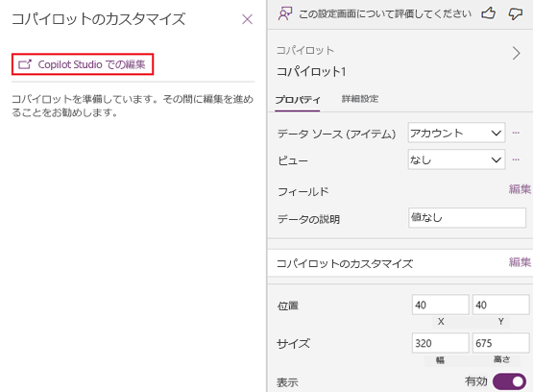This screenshot has width=533, height=392.
Task: Click 編集 link next to フィールド
Action: [x=520, y=189]
